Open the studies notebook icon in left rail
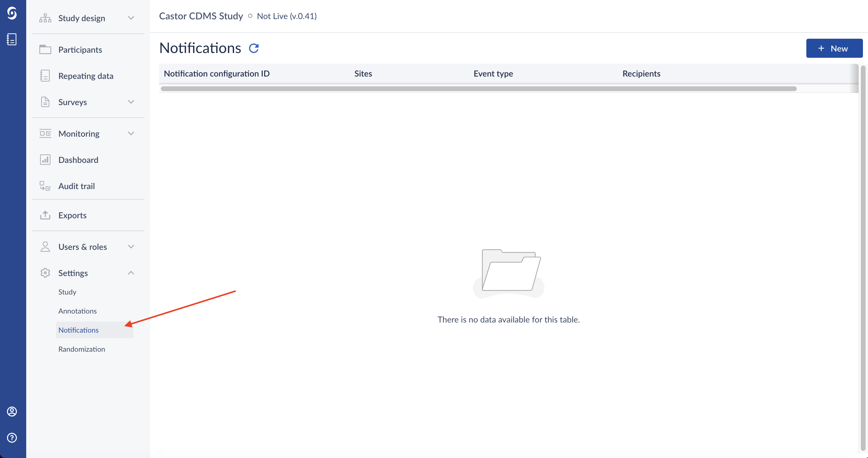The height and width of the screenshot is (458, 868). click(12, 39)
